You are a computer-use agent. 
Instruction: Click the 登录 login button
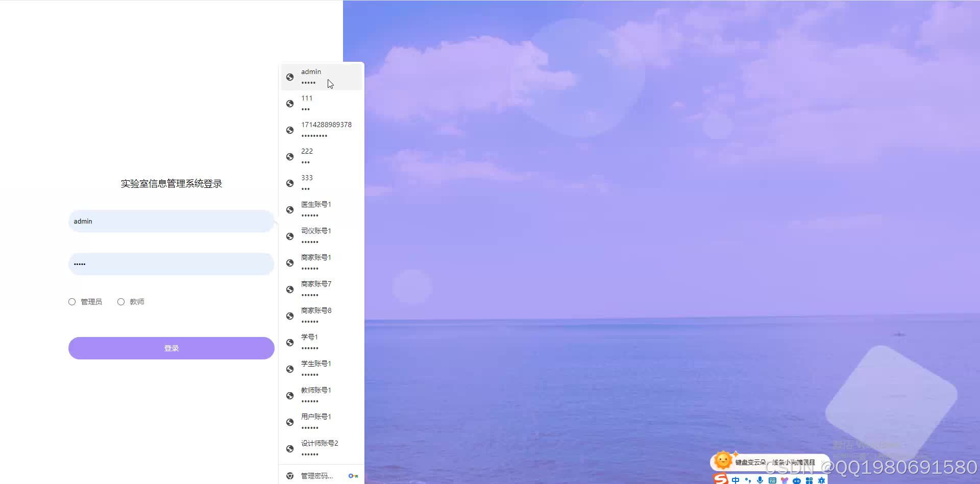coord(171,348)
